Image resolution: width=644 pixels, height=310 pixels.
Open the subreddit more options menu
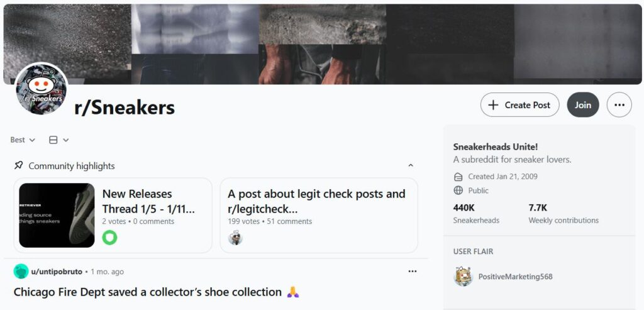coord(619,105)
